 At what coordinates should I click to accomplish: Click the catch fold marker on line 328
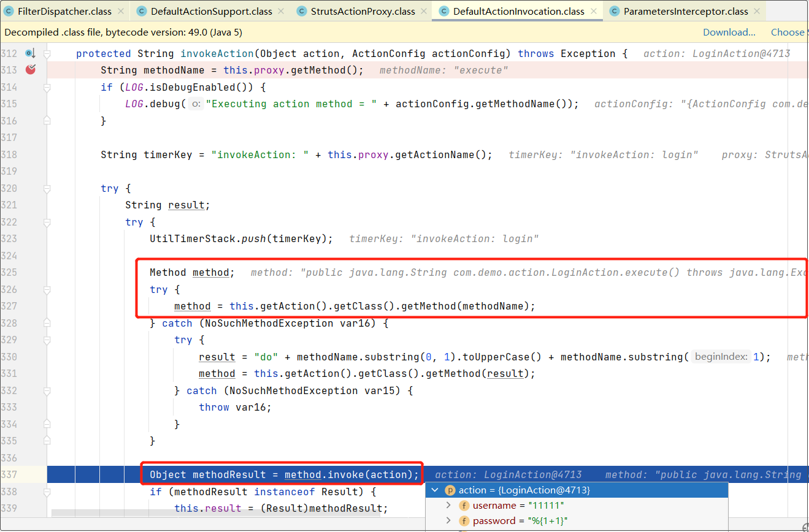click(47, 324)
